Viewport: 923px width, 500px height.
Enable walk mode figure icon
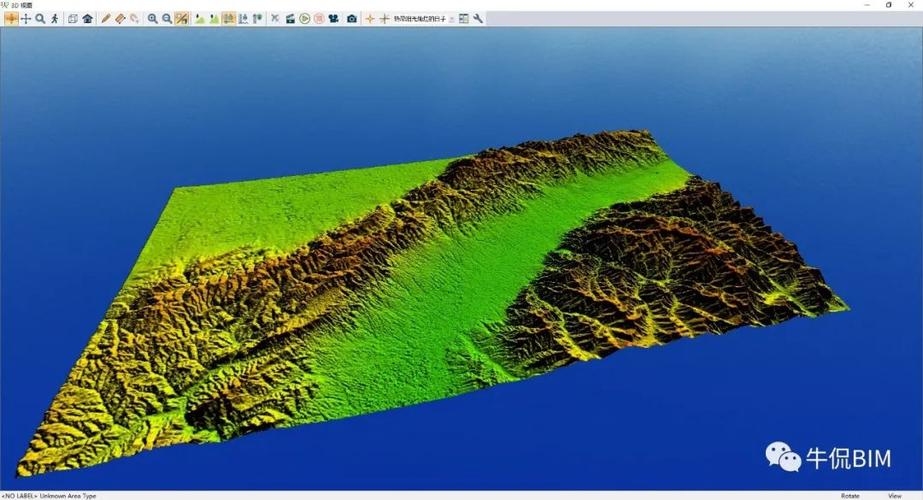tap(55, 19)
